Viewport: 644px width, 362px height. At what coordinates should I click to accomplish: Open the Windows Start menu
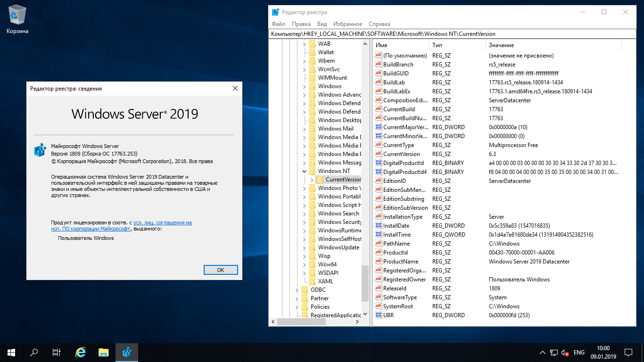coord(11,352)
